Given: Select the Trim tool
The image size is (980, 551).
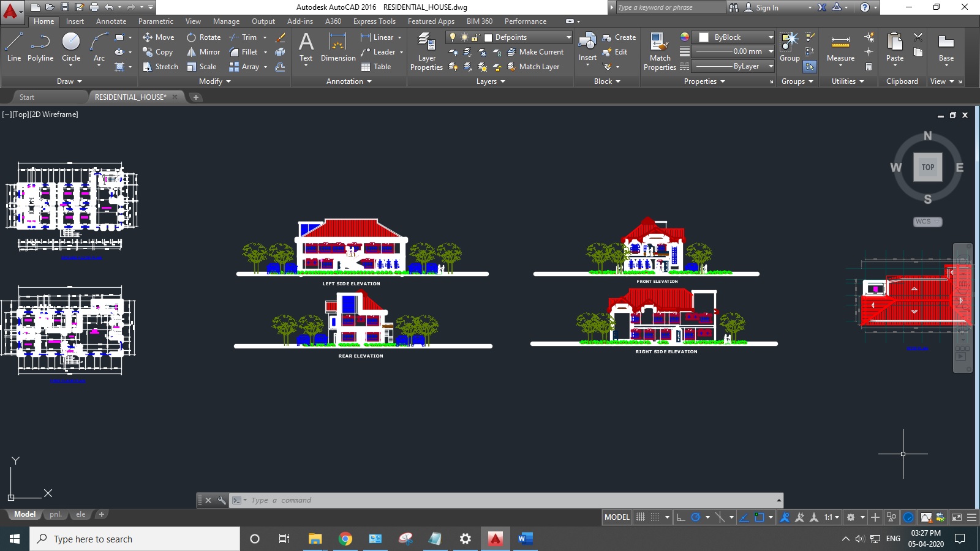Looking at the screenshot, I should [x=244, y=37].
